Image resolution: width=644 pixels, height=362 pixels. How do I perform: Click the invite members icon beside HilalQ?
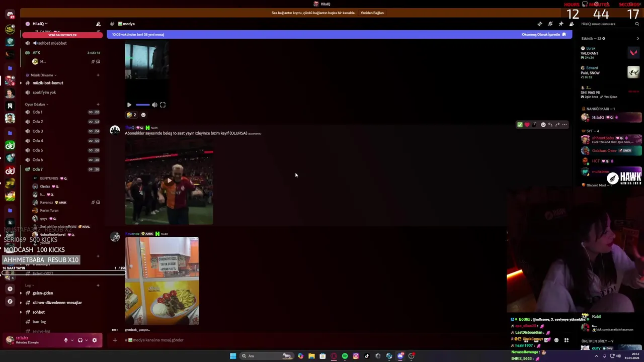click(x=98, y=24)
